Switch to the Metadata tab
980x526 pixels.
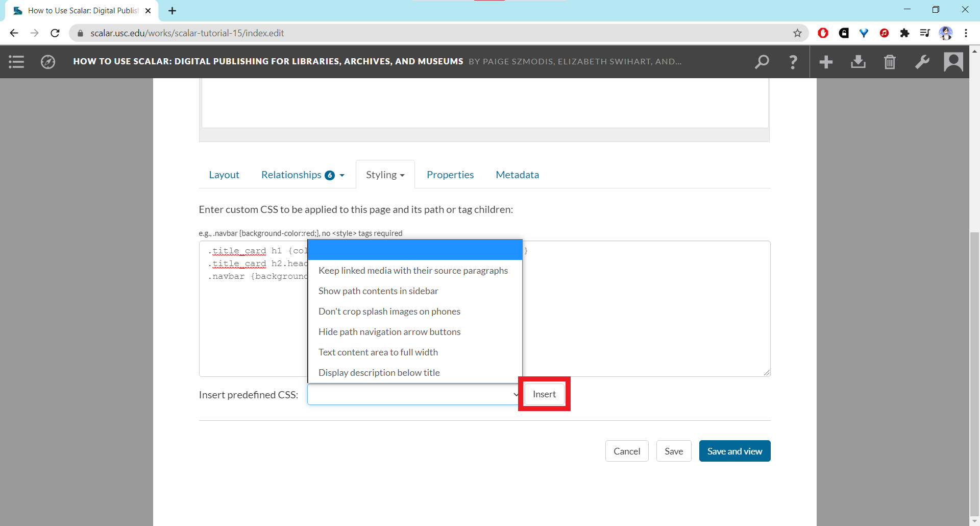(517, 175)
